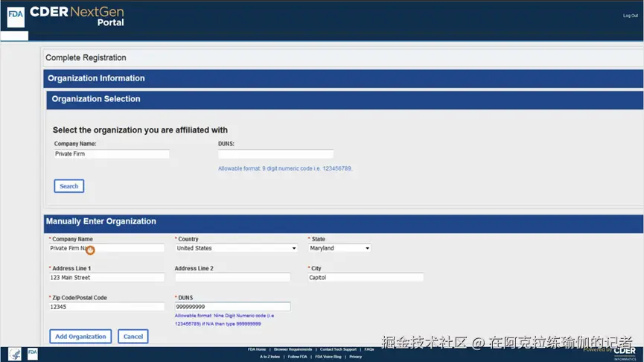The width and height of the screenshot is (644, 362).
Task: Open the Privacy footer link
Action: point(356,357)
